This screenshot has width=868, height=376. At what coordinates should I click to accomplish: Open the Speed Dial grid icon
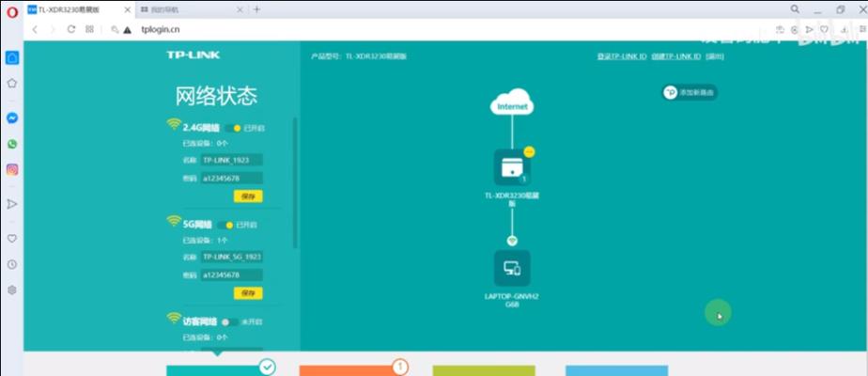coord(89,29)
